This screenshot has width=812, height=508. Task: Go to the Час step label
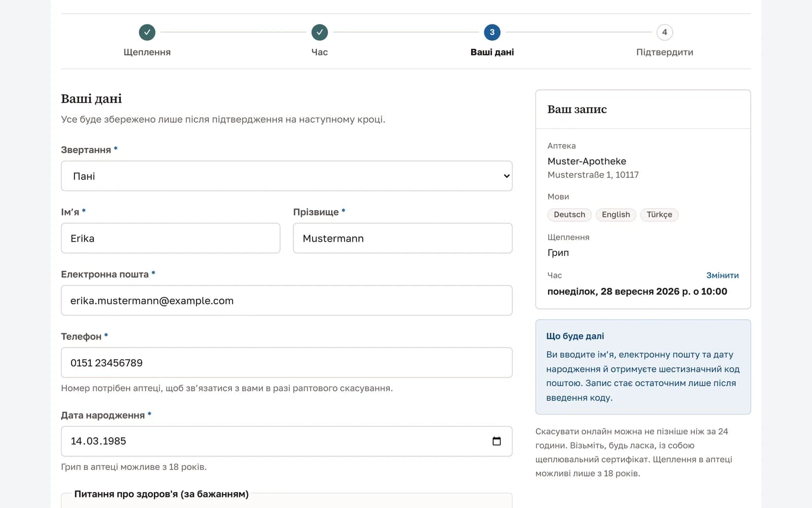point(320,52)
